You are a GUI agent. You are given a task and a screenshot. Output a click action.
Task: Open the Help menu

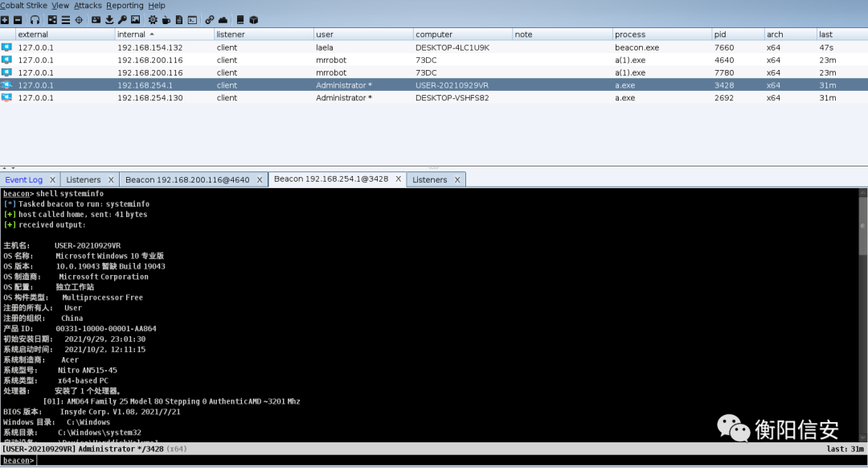click(157, 6)
